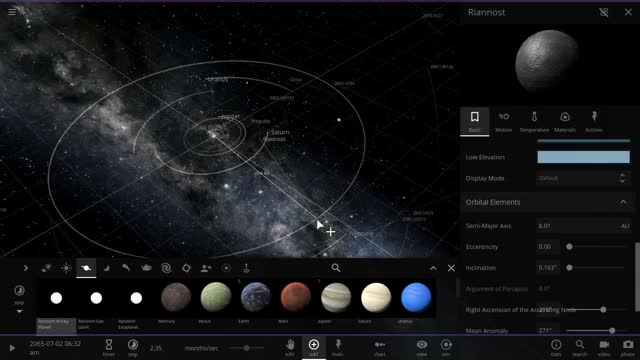Image resolution: width=640 pixels, height=360 pixels.
Task: Select Random Rocky Planet
Action: click(x=56, y=305)
